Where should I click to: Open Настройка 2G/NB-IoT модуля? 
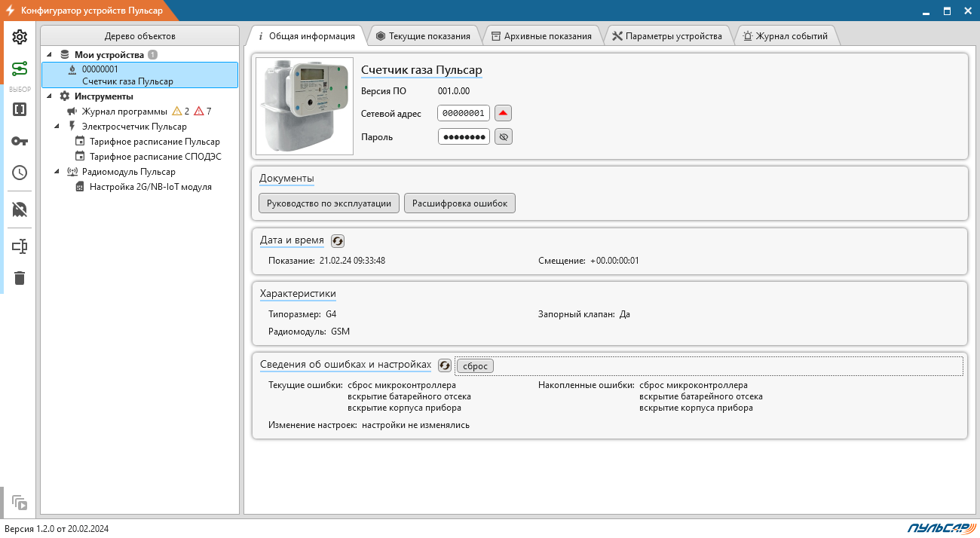(x=151, y=187)
